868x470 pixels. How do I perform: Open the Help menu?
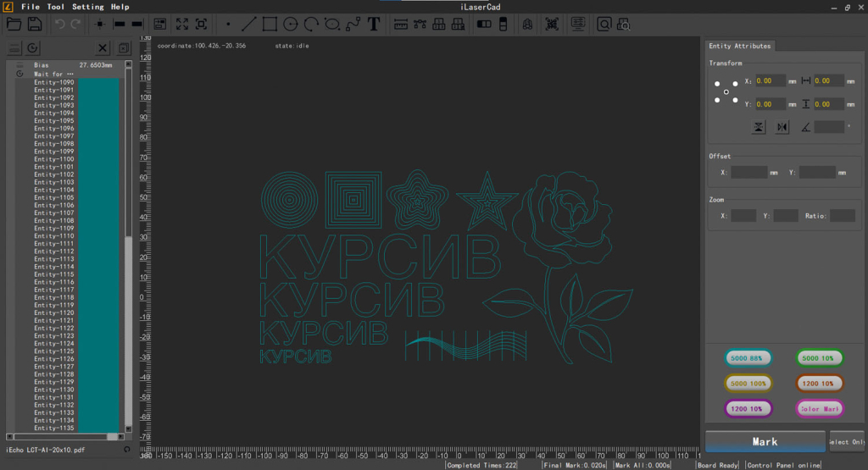coord(120,7)
